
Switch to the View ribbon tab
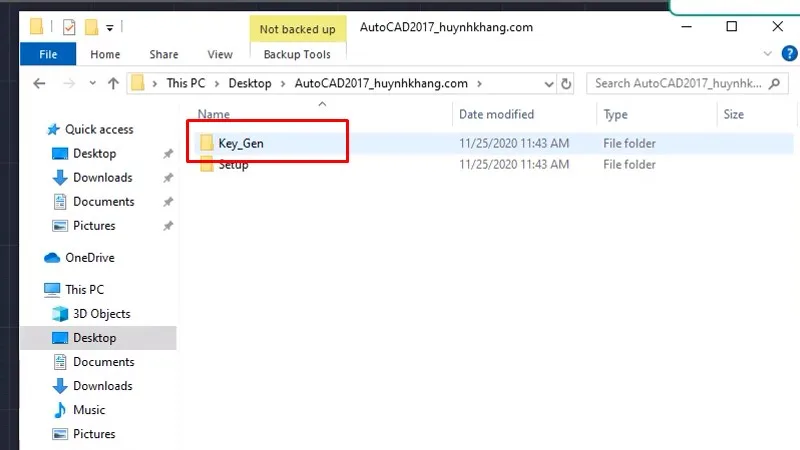click(x=219, y=55)
